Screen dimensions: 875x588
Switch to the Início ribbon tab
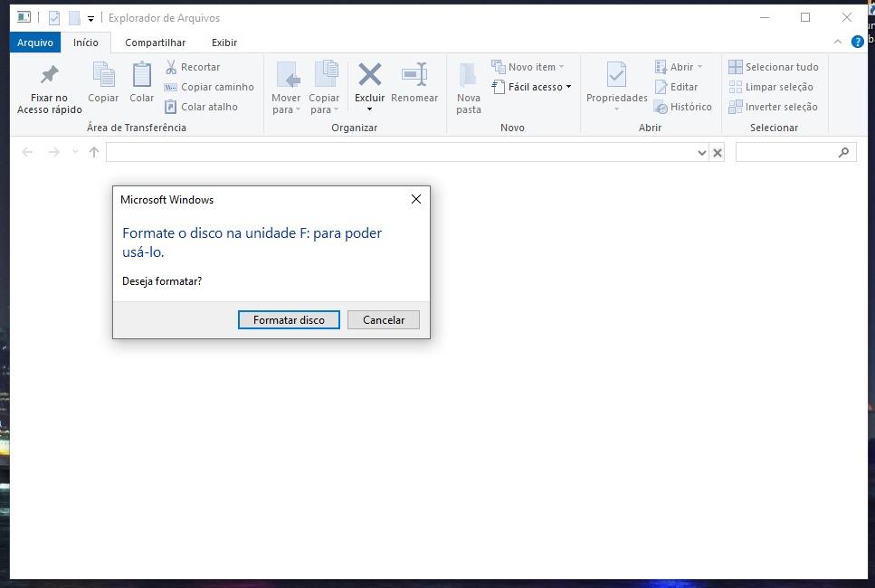pos(86,43)
